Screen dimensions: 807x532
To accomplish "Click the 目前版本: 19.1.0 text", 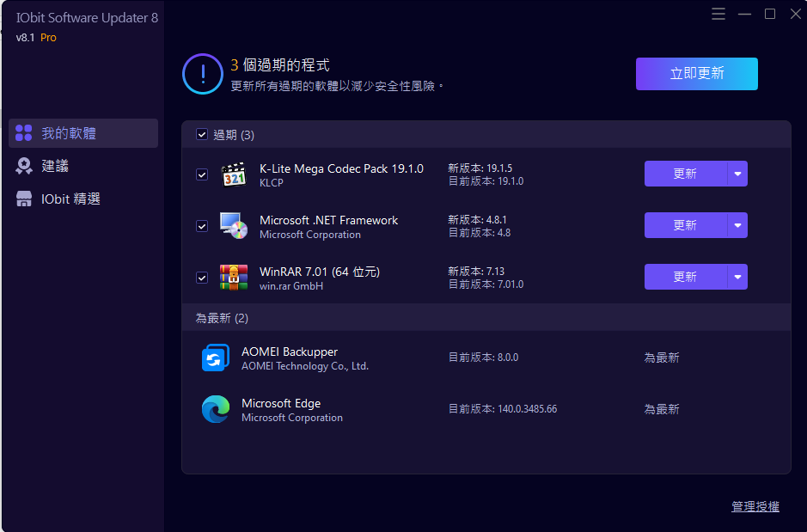I will click(486, 181).
